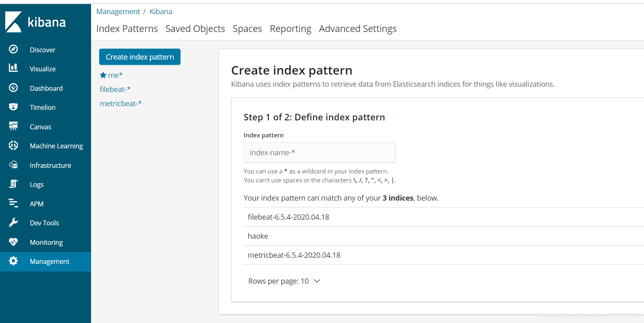Click the Create index pattern page heading
Screen dimensions: 644x323
[x=291, y=71]
